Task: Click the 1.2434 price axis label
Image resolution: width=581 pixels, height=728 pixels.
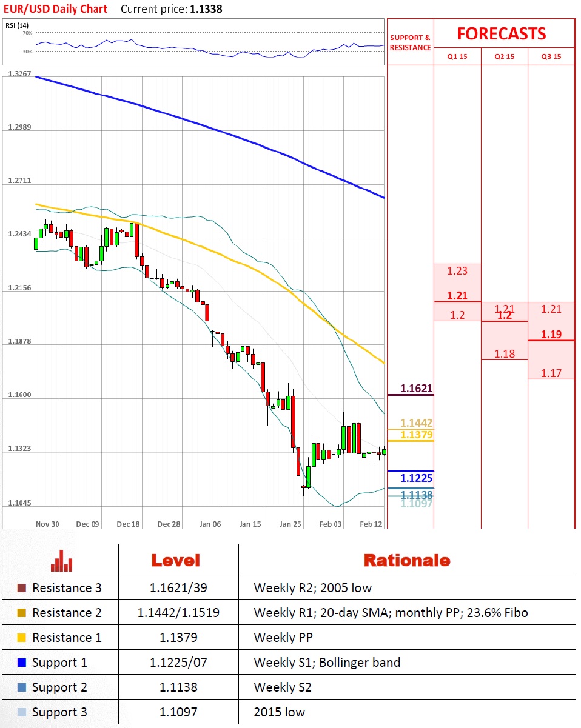Action: 19,234
